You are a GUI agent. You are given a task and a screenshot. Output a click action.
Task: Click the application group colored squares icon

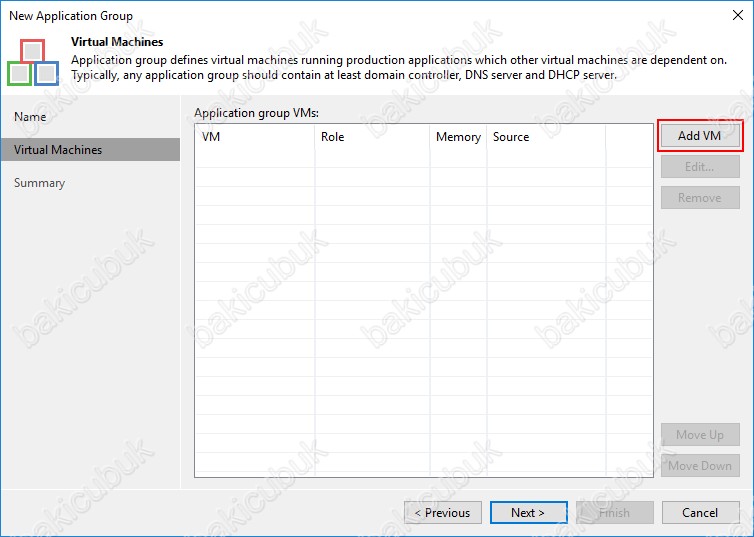[x=33, y=62]
